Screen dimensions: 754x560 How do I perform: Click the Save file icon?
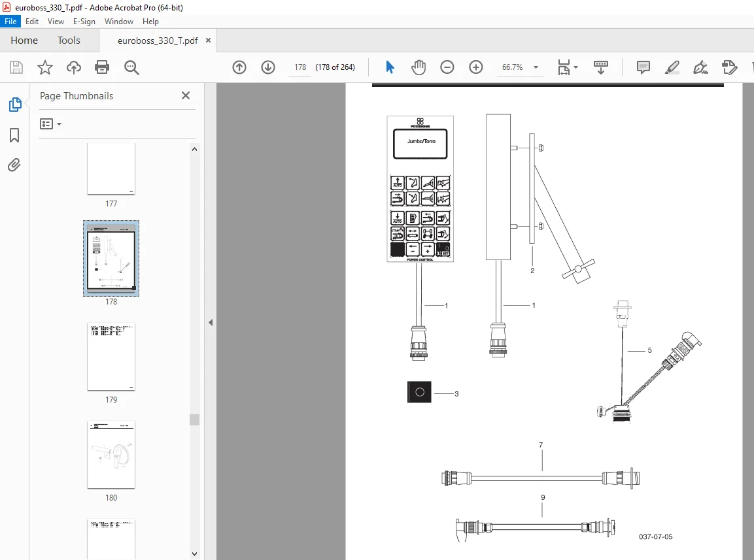(16, 67)
